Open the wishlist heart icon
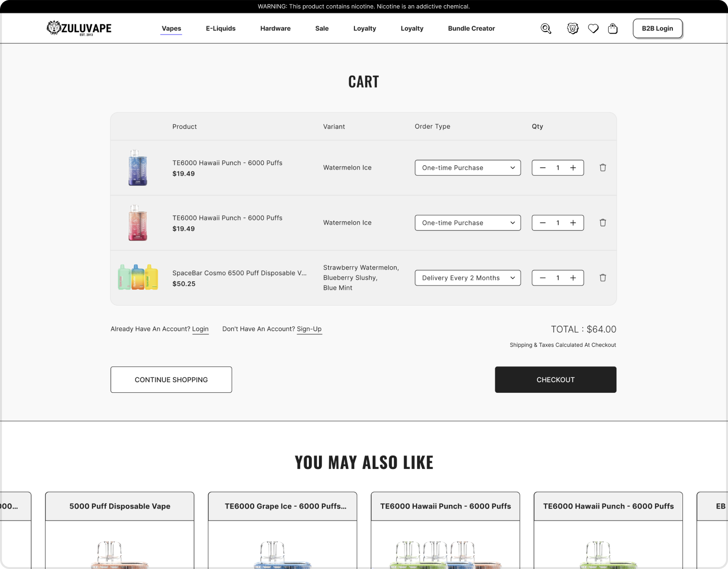Image resolution: width=728 pixels, height=569 pixels. (593, 29)
